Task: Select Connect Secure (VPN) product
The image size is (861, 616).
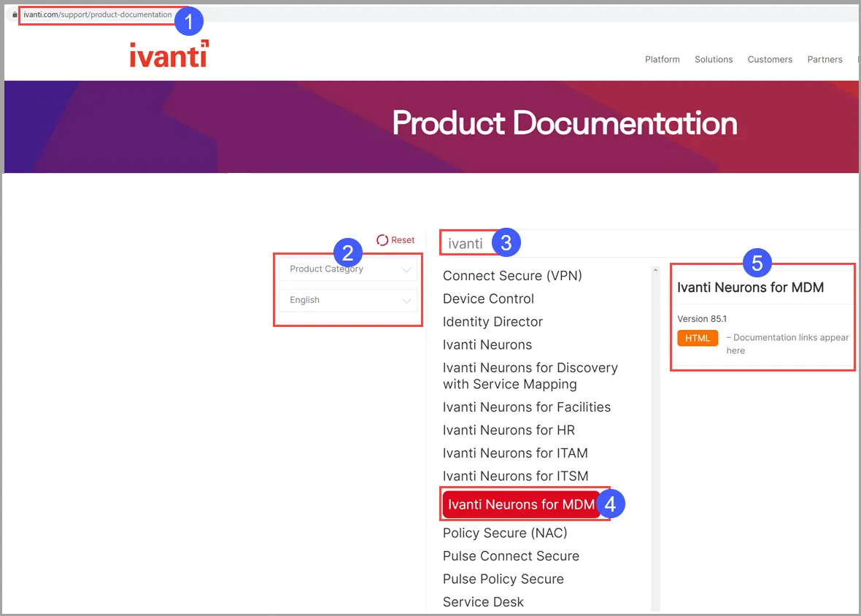Action: pyautogui.click(x=511, y=276)
